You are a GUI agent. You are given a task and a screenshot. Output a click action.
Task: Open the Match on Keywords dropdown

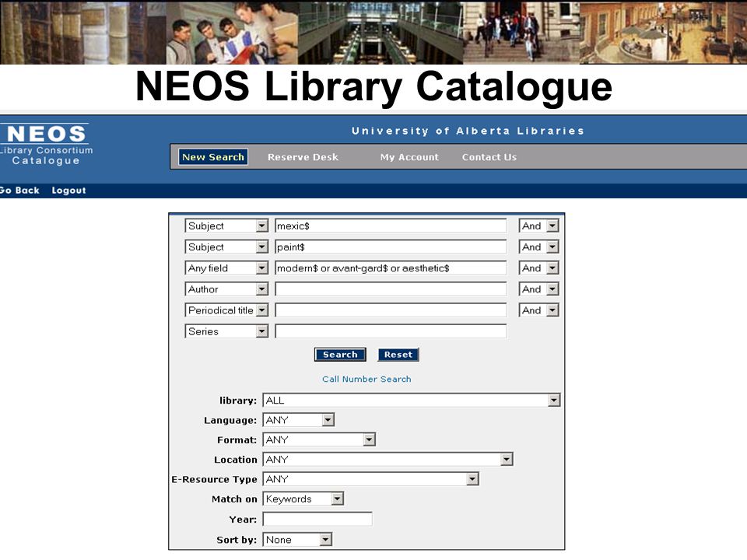coord(303,499)
